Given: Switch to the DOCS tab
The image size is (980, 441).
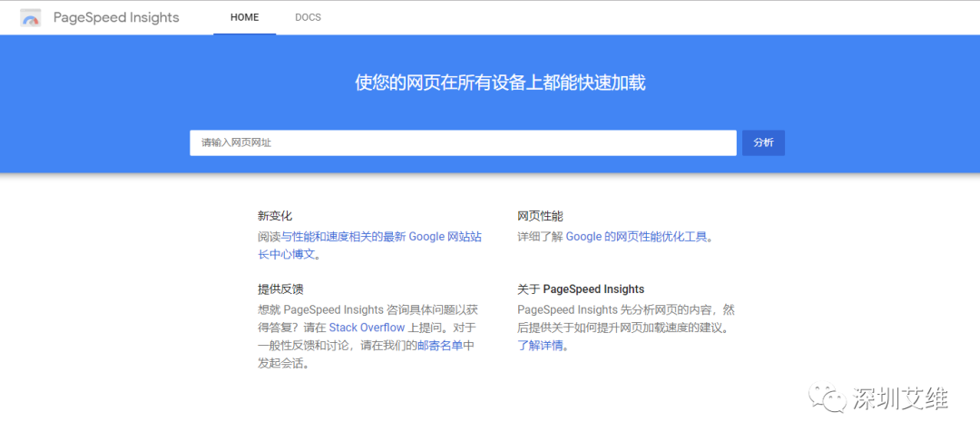Looking at the screenshot, I should pos(309,17).
